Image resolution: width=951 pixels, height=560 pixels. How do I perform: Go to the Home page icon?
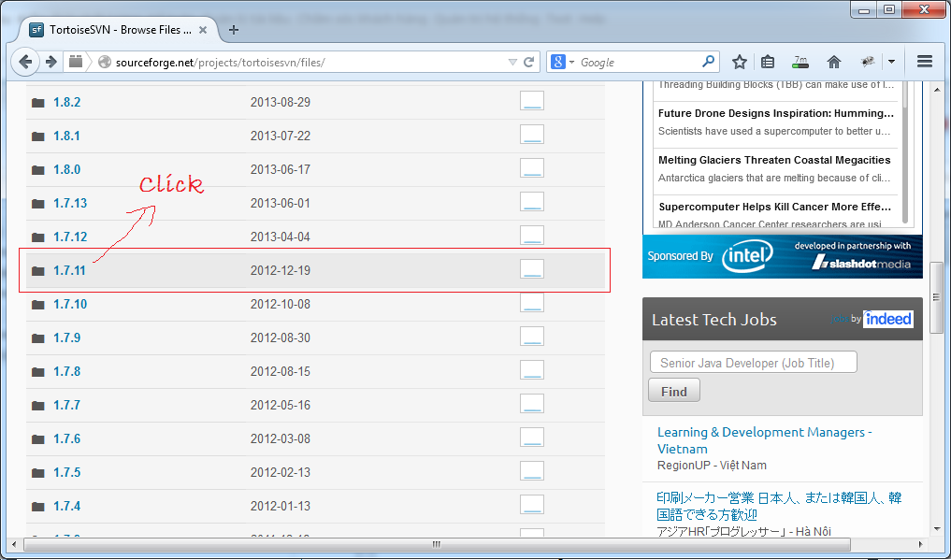pos(834,62)
